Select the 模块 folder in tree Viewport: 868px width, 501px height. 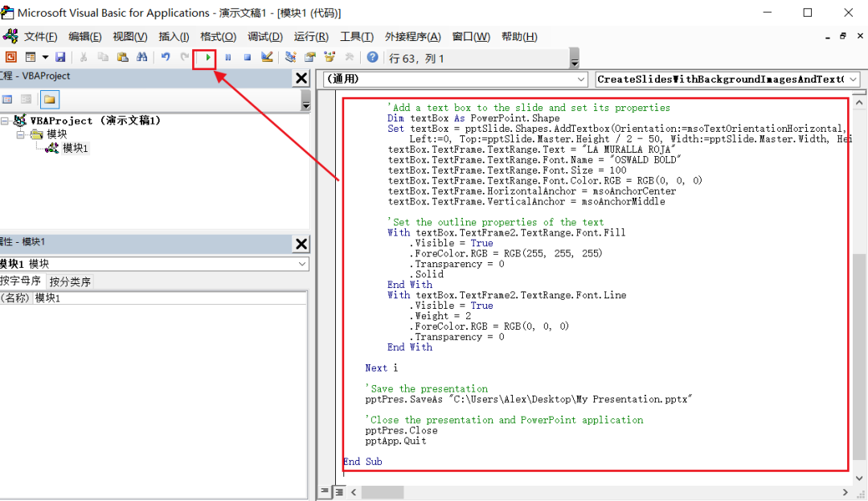pos(56,134)
